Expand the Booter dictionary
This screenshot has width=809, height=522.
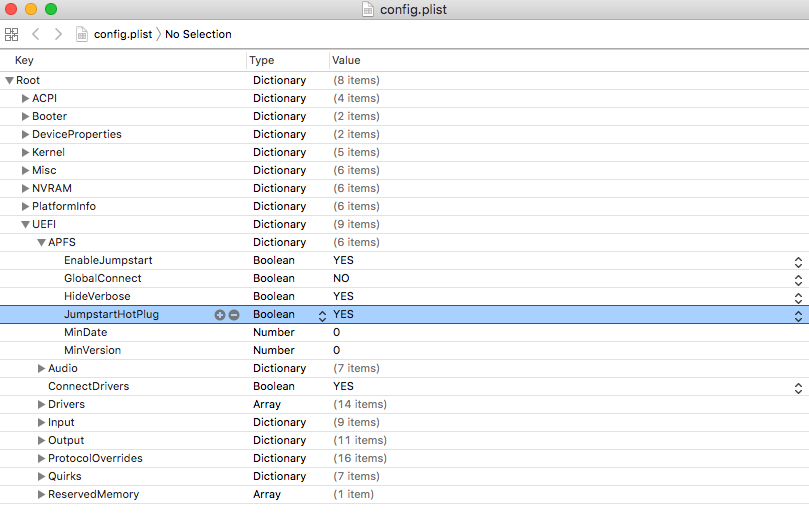click(25, 116)
